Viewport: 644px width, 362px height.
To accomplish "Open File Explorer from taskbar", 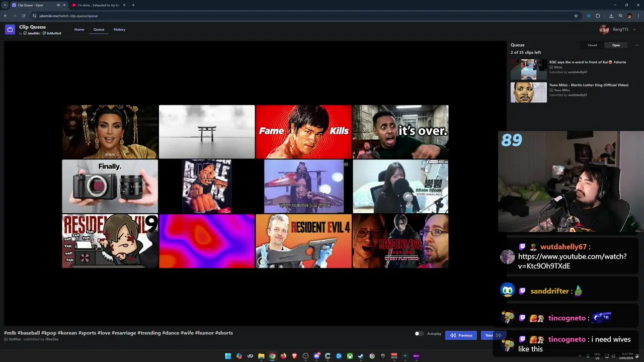I will (261, 356).
